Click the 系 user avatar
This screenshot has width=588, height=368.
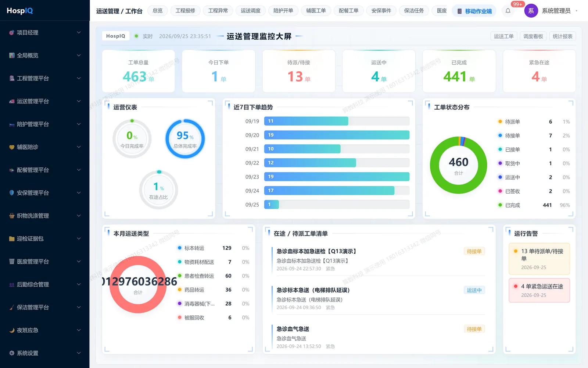click(531, 11)
